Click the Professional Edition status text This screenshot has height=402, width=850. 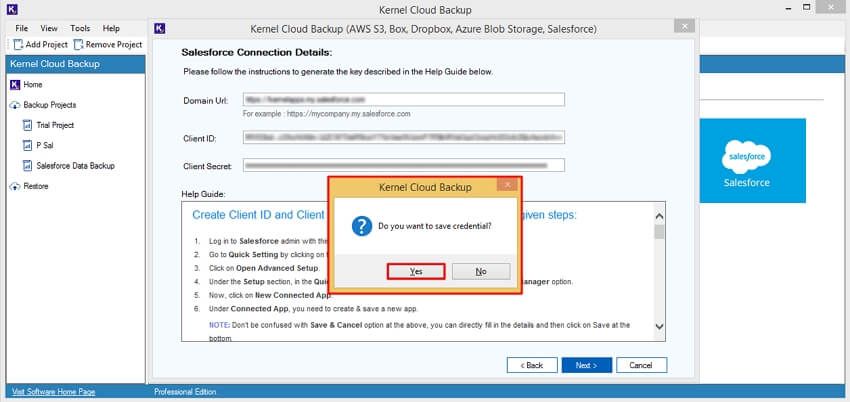(x=185, y=392)
